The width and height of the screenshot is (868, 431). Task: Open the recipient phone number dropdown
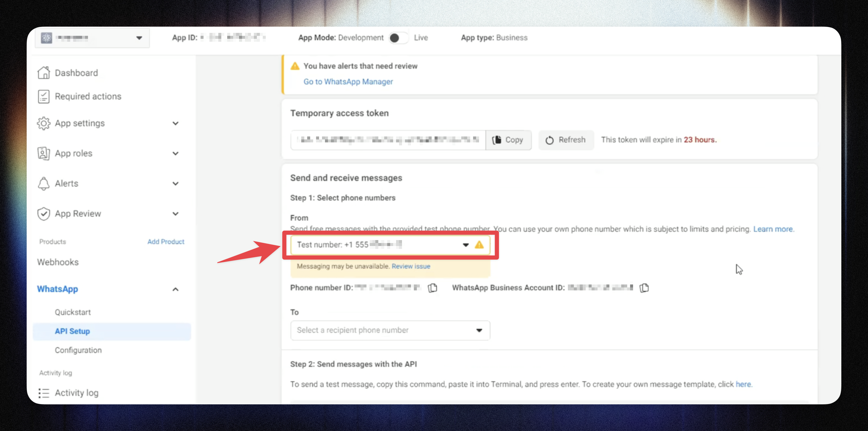click(x=390, y=330)
